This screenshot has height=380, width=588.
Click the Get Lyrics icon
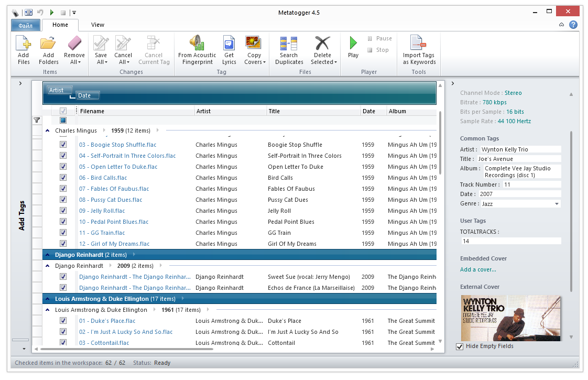pyautogui.click(x=229, y=44)
